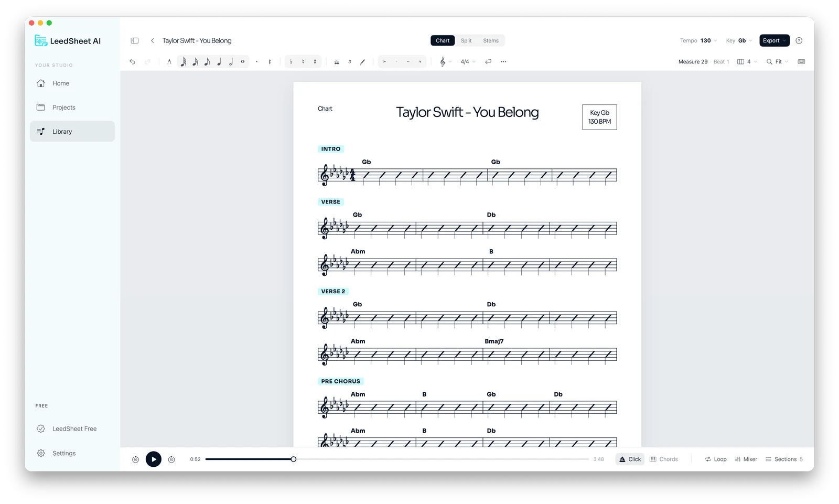
Task: Open the Sections list
Action: point(784,459)
